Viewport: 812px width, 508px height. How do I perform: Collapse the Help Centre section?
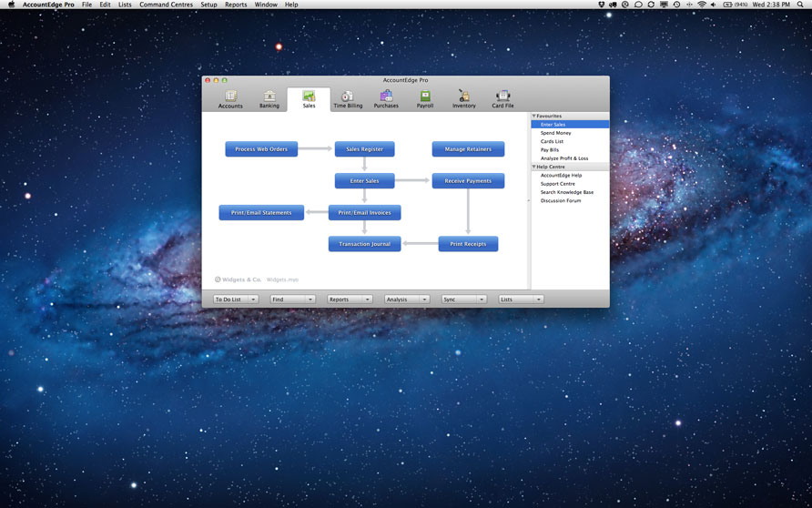point(534,167)
